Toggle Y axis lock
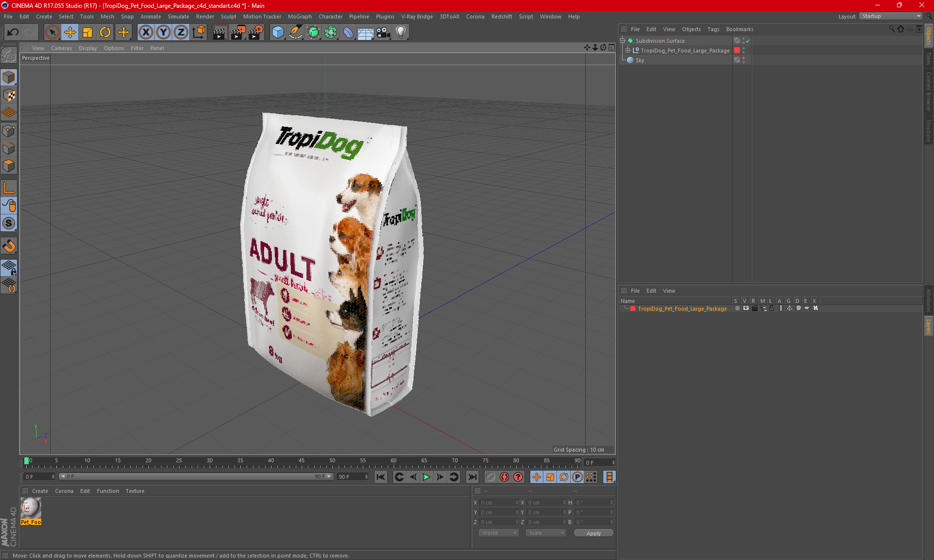Screen dimensions: 934x560 click(163, 33)
